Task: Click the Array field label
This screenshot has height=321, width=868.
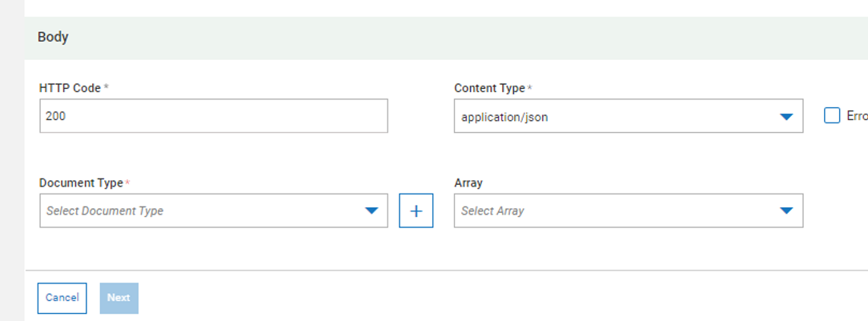Action: pos(468,183)
